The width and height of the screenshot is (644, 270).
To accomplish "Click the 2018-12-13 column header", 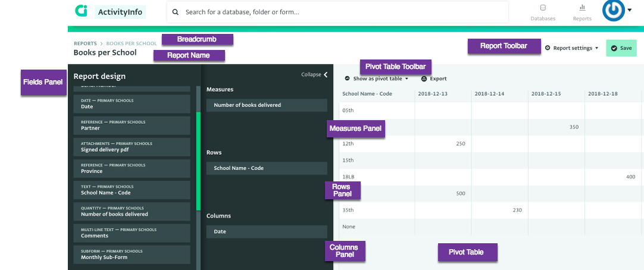I will 433,94.
